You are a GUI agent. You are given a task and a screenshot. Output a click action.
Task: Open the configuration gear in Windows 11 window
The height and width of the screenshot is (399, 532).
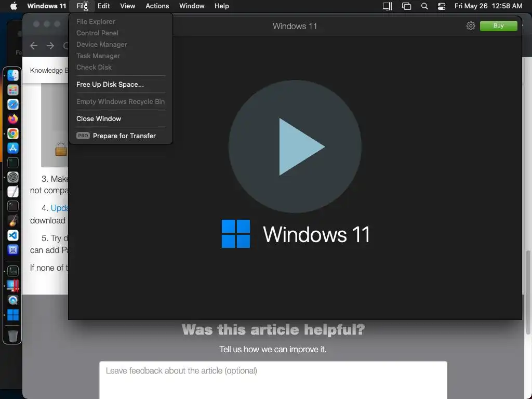(x=471, y=26)
